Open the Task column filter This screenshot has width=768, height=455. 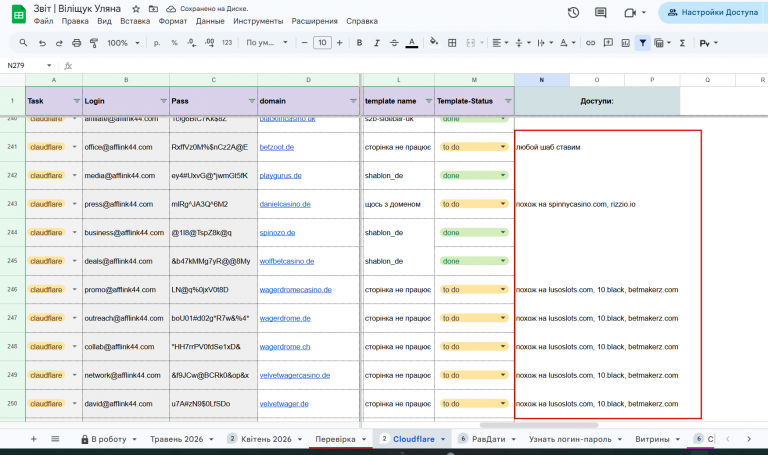click(x=76, y=101)
